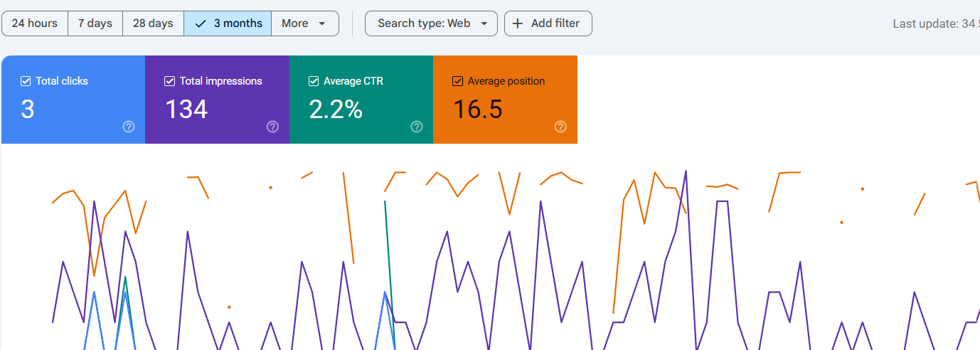Image resolution: width=980 pixels, height=350 pixels.
Task: Expand the More date range dropdown
Action: click(304, 23)
